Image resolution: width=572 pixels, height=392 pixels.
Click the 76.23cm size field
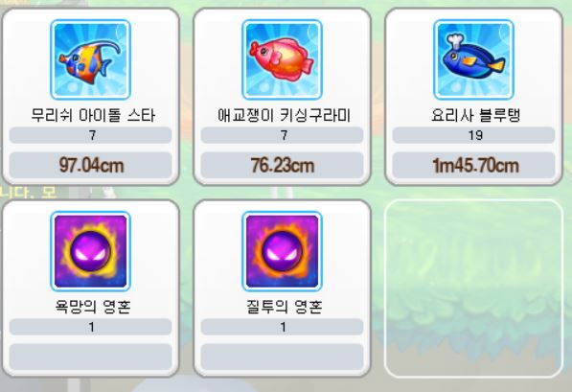pos(282,166)
